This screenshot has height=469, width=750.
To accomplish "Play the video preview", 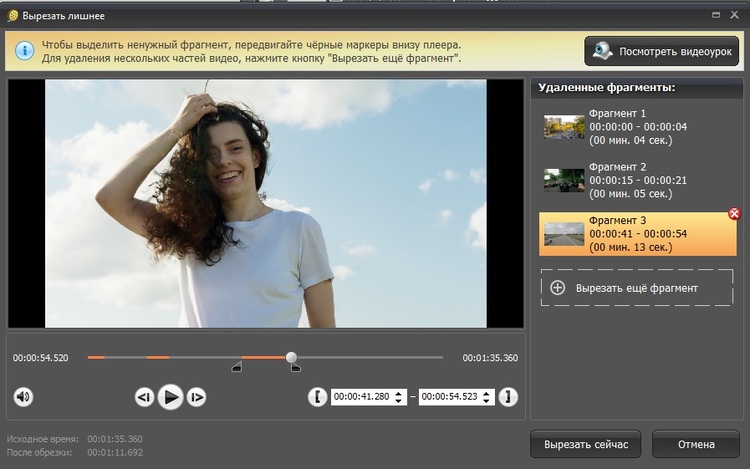I will pos(170,397).
